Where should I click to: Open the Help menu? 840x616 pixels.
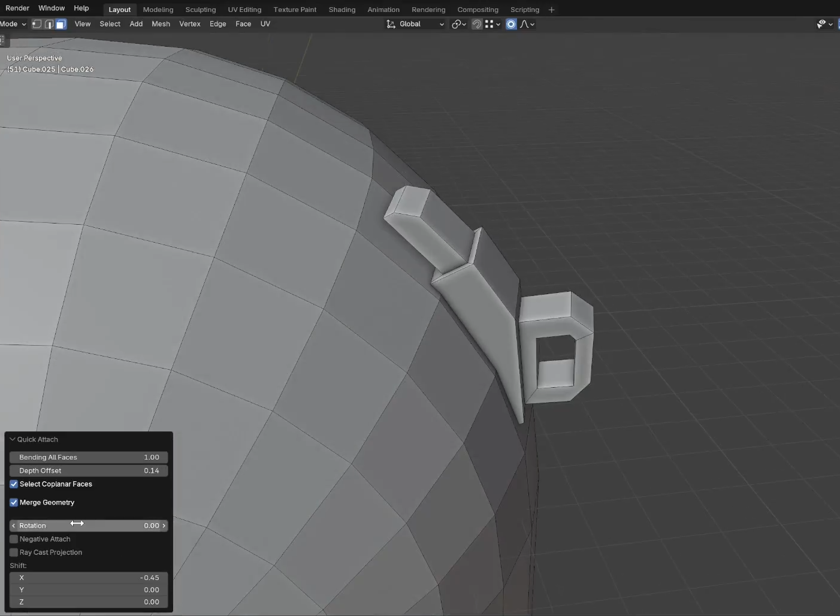pos(81,8)
